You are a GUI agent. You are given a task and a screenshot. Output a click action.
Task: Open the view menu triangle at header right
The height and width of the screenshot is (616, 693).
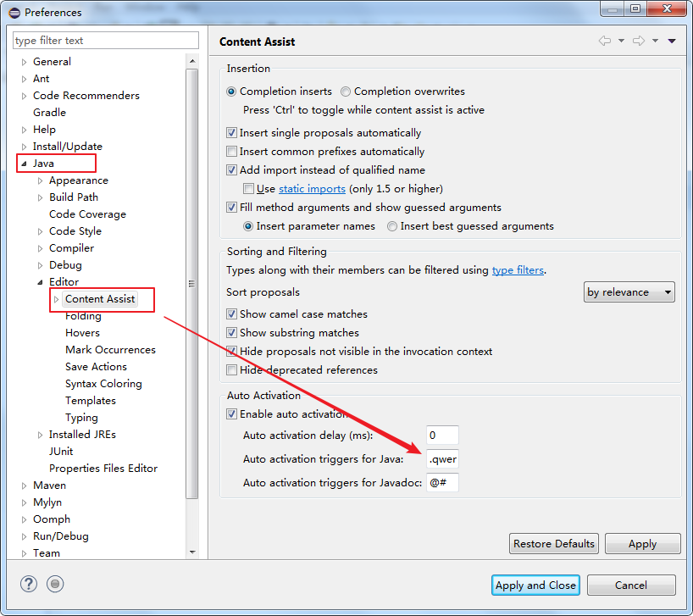point(672,42)
